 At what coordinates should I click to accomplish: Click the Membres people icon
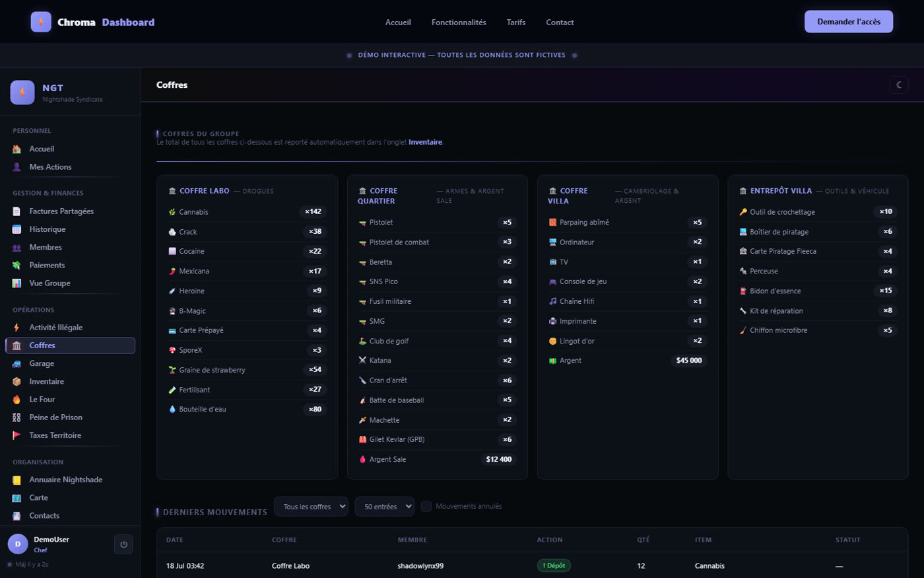(16, 247)
